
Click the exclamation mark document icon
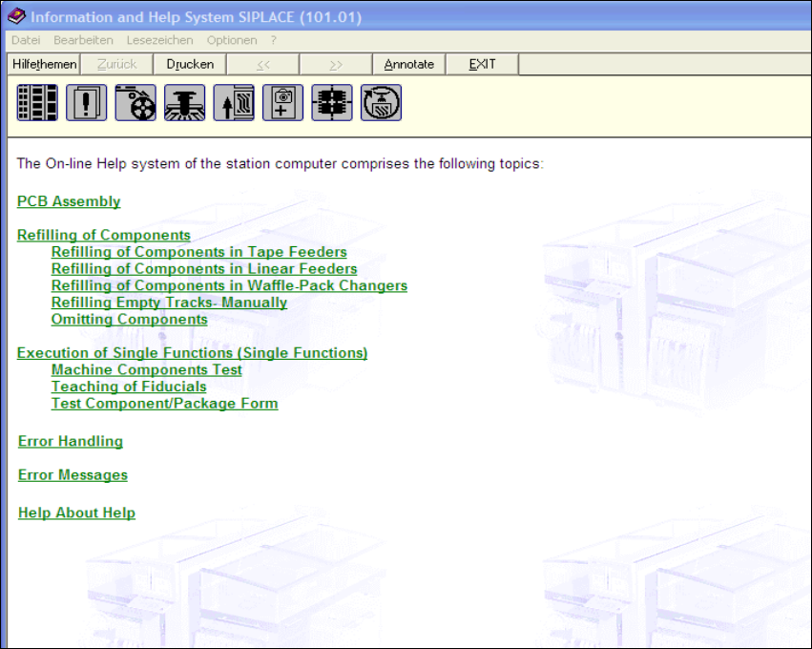click(87, 102)
